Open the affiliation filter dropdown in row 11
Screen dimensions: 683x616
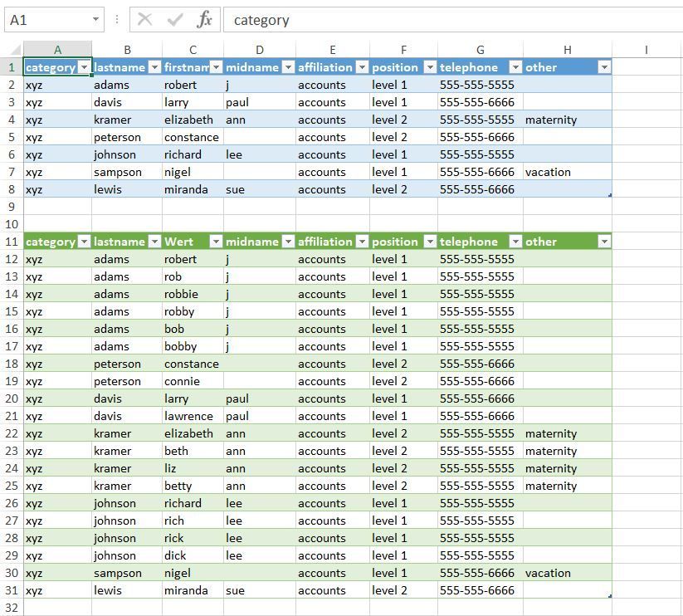363,242
